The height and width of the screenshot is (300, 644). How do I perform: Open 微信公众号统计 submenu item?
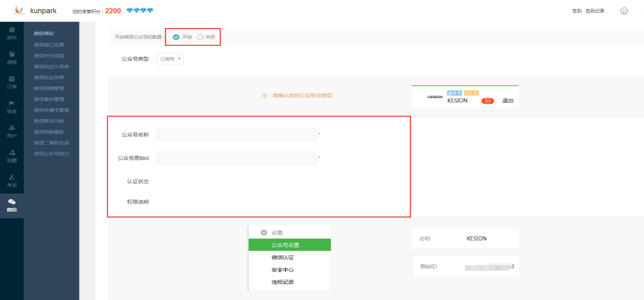click(51, 154)
